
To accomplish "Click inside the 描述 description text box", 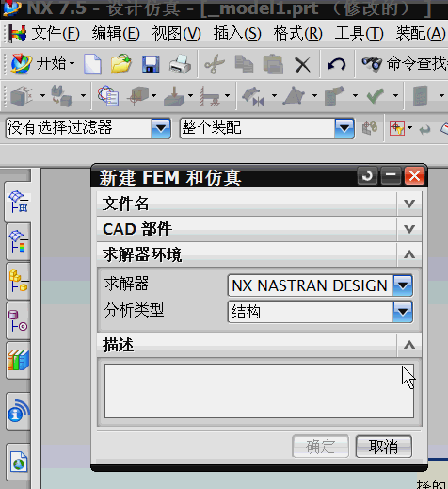I will click(x=259, y=391).
